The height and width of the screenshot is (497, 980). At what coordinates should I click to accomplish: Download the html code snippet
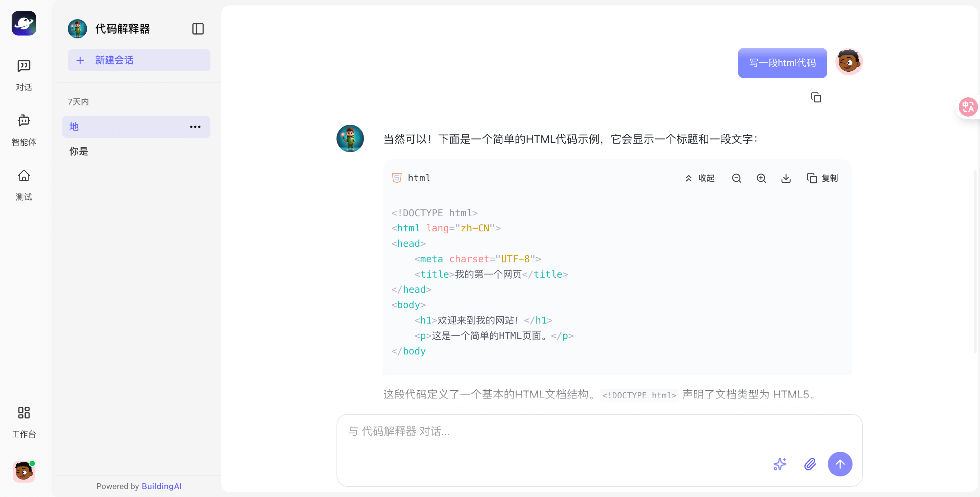tap(786, 178)
